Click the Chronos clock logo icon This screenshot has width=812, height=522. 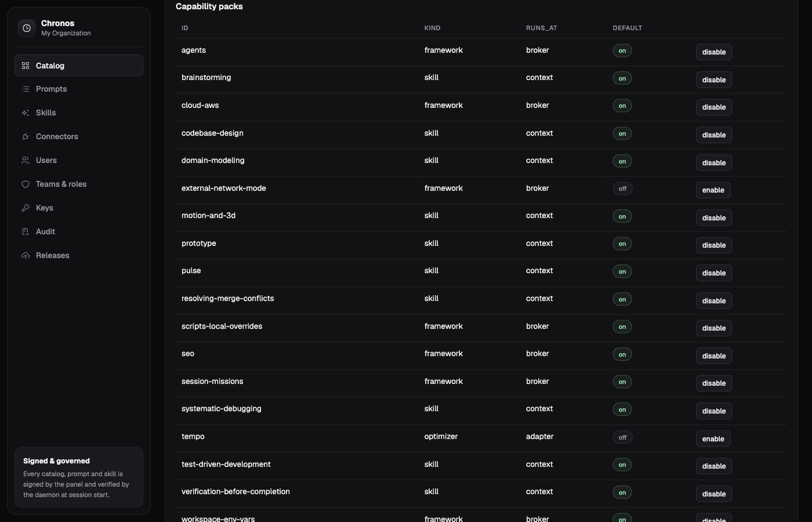[x=27, y=28]
